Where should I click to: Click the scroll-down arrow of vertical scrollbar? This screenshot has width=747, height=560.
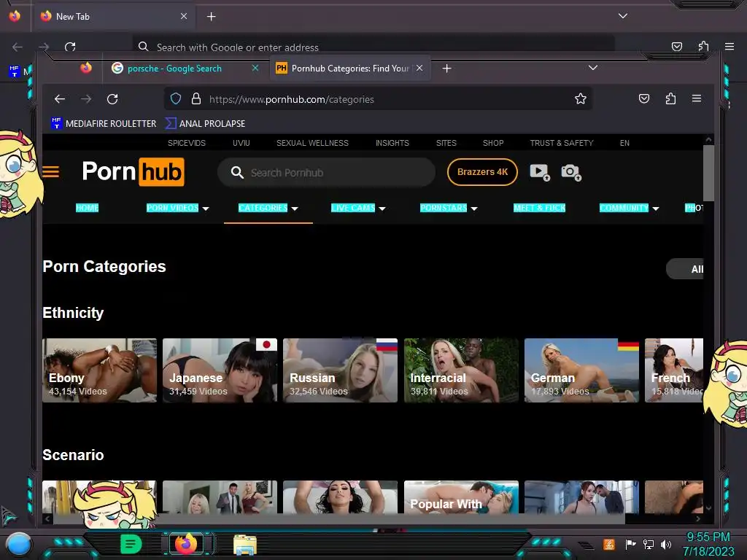pos(708,508)
